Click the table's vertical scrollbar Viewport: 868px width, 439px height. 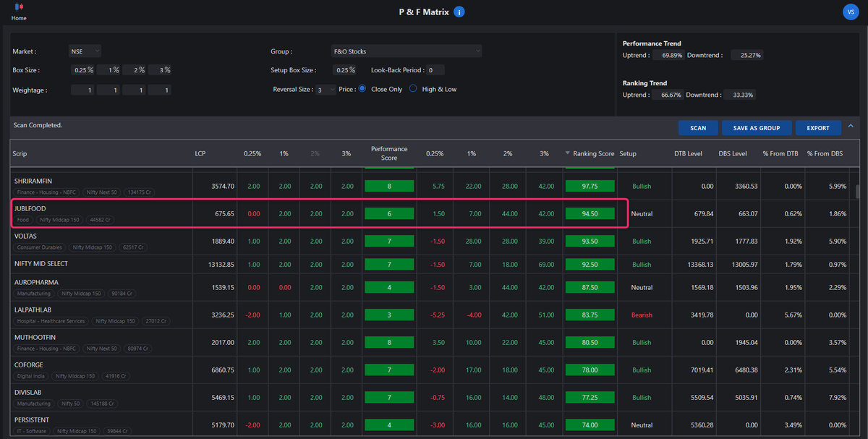pos(858,192)
